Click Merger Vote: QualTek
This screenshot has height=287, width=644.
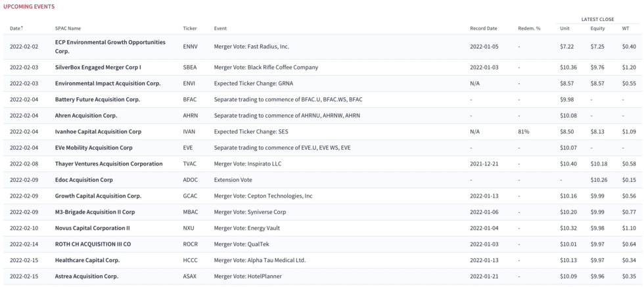coord(242,244)
